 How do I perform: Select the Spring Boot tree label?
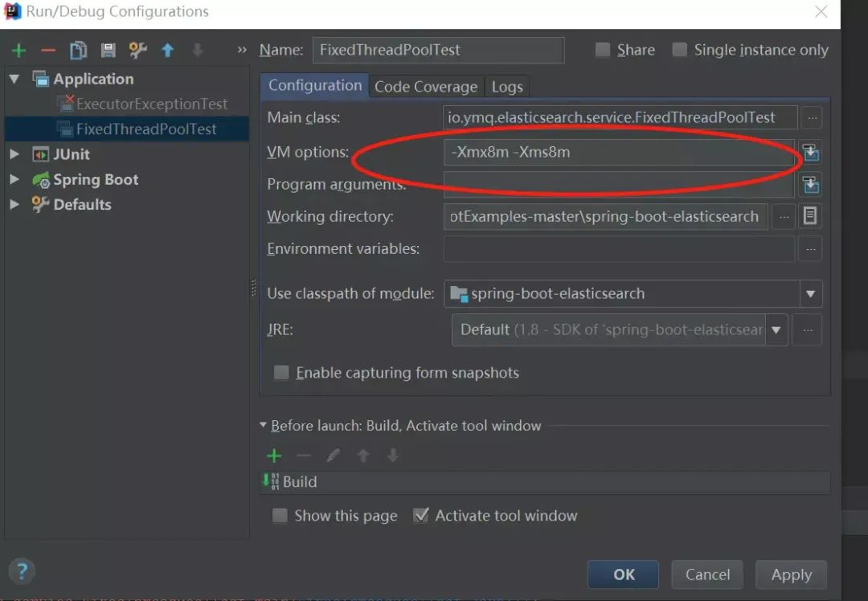pyautogui.click(x=96, y=179)
